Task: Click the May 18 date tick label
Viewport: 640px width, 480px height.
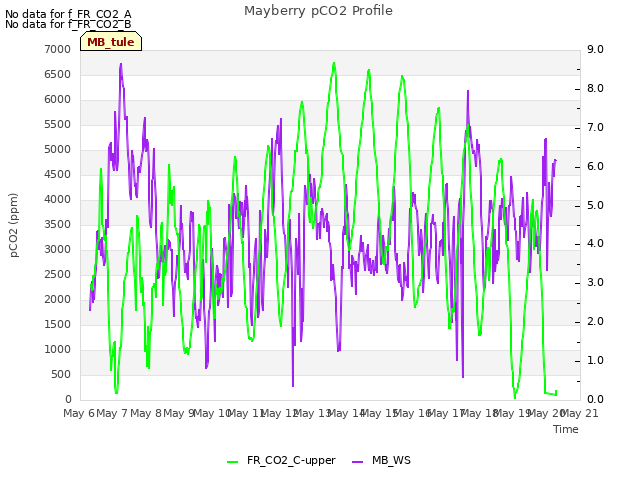Action: click(x=478, y=413)
